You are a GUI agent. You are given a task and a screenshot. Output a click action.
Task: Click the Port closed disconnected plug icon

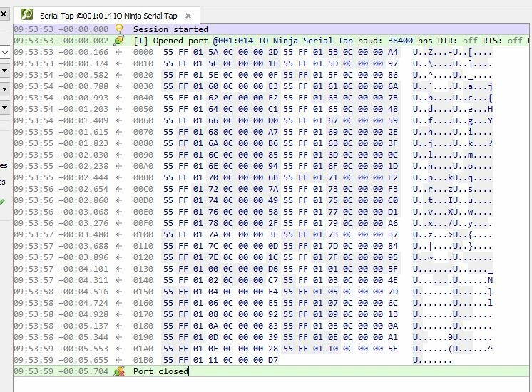click(119, 371)
